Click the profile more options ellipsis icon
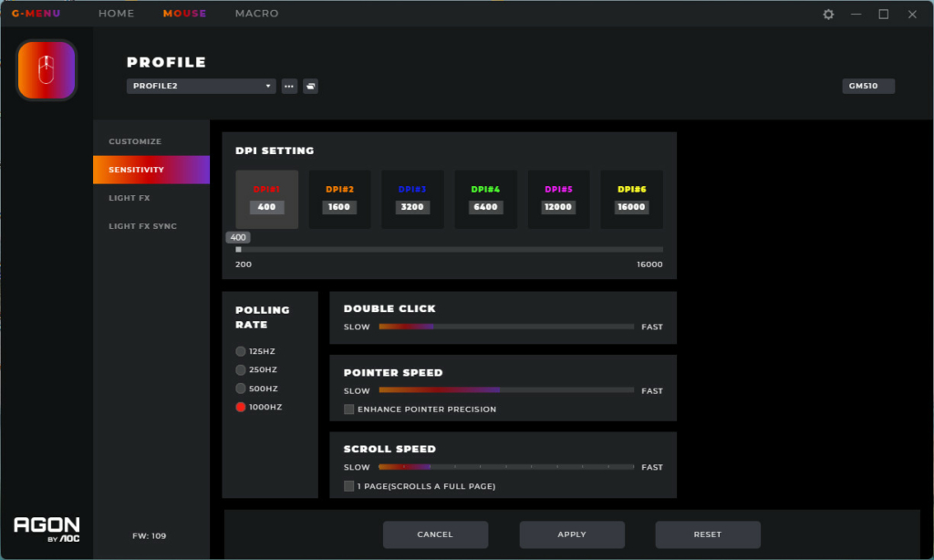934x560 pixels. click(x=289, y=87)
